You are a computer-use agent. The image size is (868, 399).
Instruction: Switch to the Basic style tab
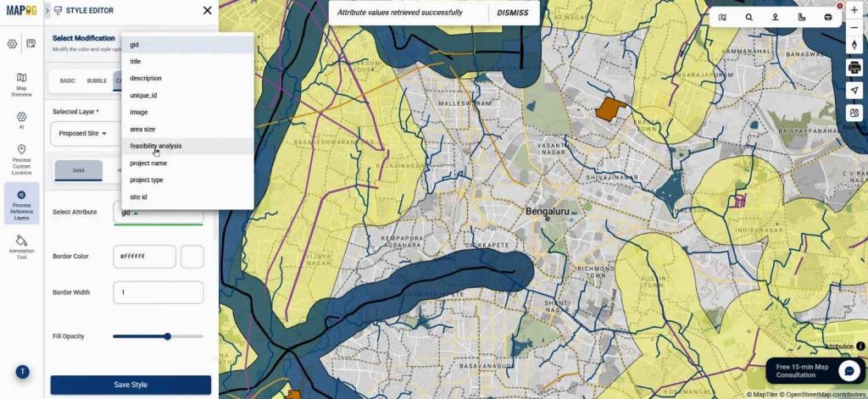68,80
